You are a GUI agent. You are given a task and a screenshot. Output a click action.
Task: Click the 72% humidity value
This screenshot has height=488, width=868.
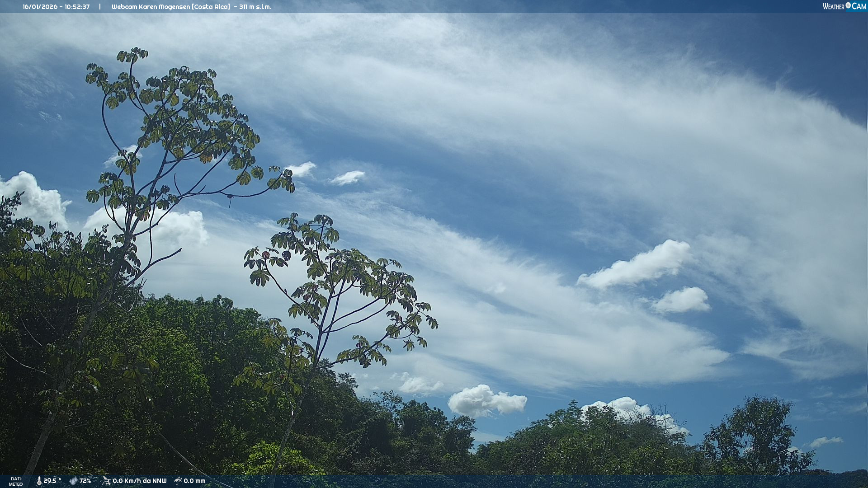[x=85, y=481]
